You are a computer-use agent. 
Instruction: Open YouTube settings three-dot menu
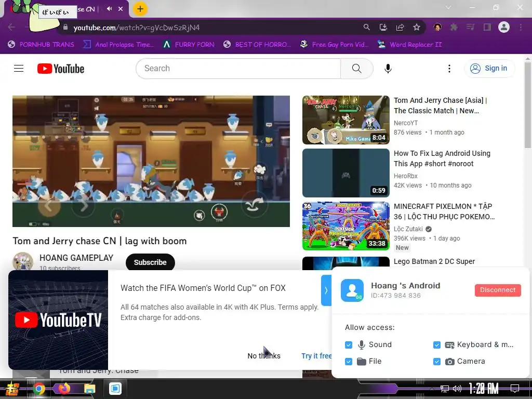pyautogui.click(x=449, y=69)
